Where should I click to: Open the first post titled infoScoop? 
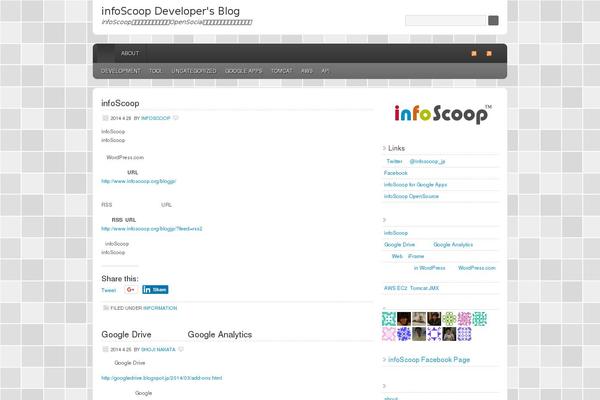(x=120, y=103)
